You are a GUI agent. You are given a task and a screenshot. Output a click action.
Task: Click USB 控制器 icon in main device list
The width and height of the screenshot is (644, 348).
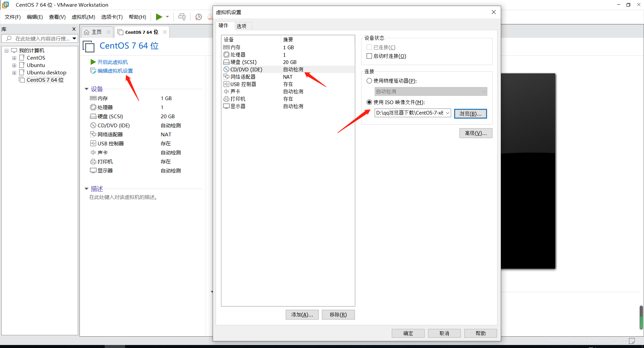point(93,143)
